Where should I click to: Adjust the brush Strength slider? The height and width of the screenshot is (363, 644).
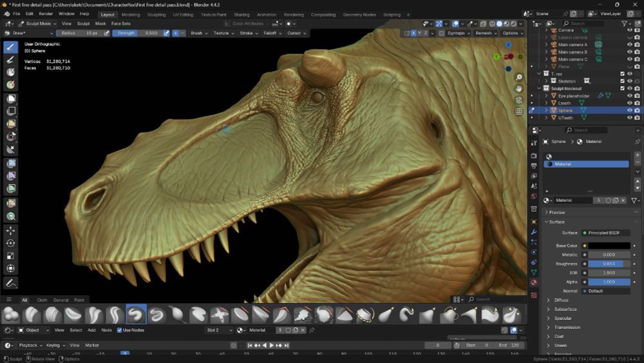138,34
